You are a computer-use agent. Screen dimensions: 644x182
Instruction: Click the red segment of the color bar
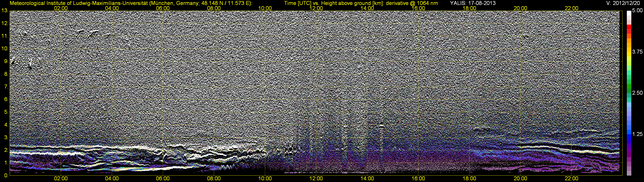point(629,27)
